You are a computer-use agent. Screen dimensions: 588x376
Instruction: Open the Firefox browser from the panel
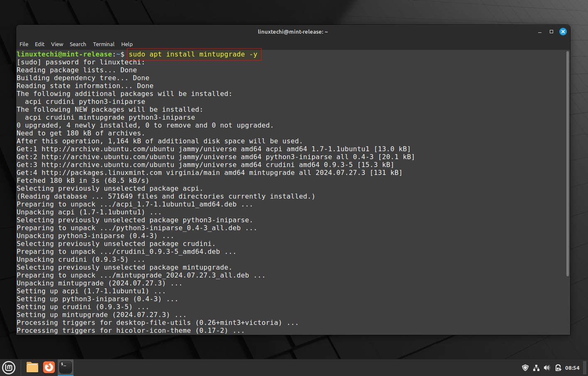49,367
